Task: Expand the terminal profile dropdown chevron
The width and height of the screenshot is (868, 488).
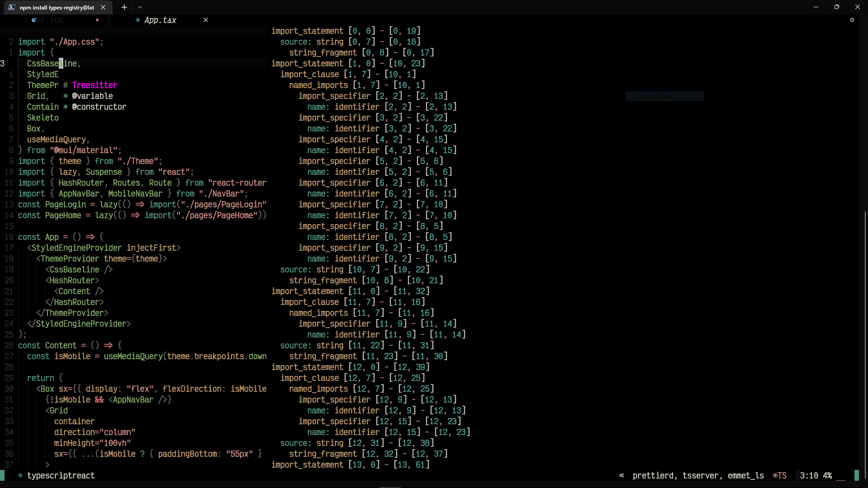Action: click(140, 7)
